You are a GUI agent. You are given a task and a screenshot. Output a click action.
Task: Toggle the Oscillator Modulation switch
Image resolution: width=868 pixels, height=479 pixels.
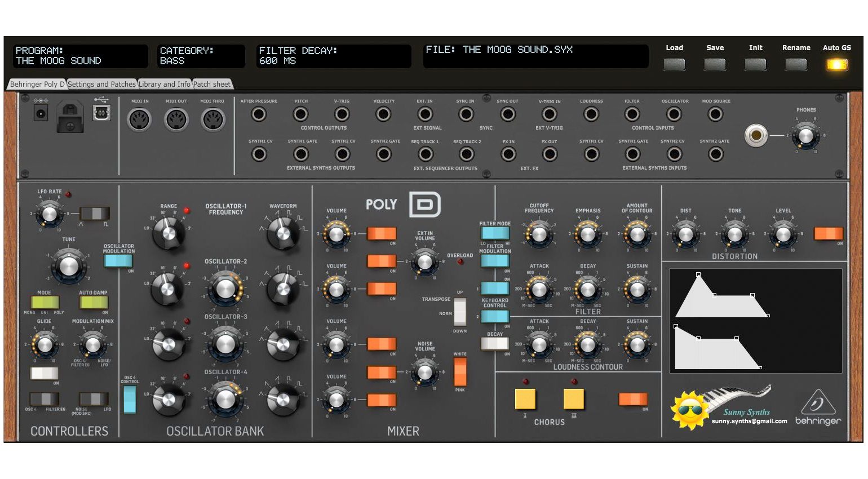pyautogui.click(x=118, y=261)
